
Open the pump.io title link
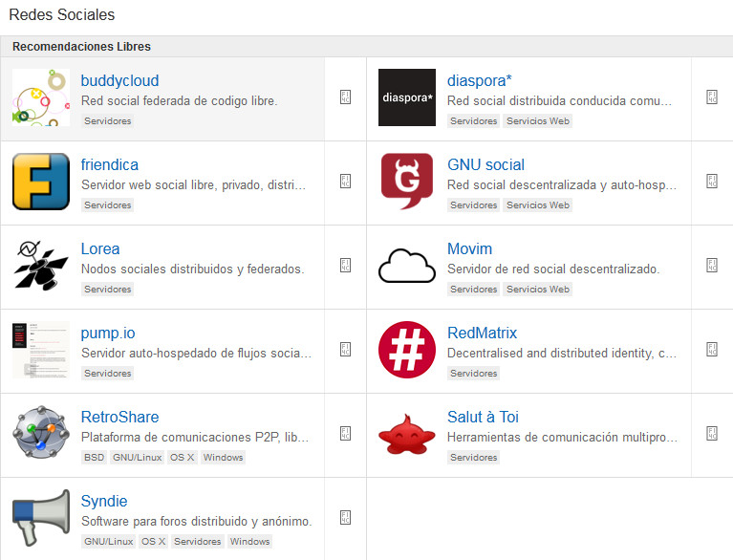(108, 334)
